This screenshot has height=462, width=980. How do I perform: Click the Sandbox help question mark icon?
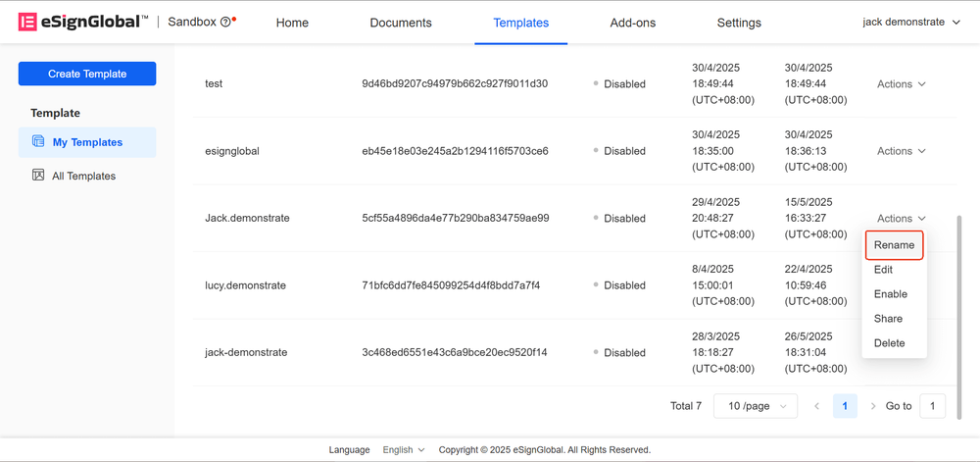tap(225, 23)
